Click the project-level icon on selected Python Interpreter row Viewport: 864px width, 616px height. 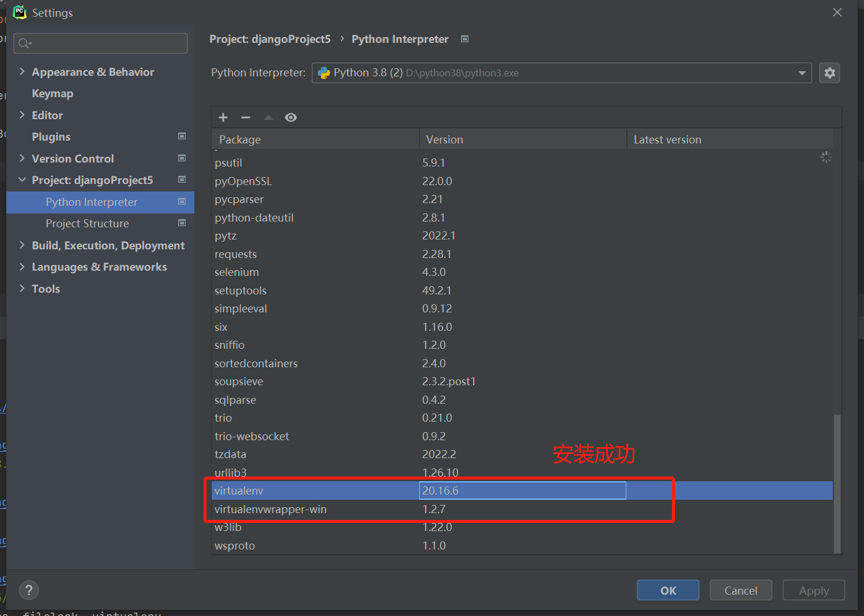point(182,201)
